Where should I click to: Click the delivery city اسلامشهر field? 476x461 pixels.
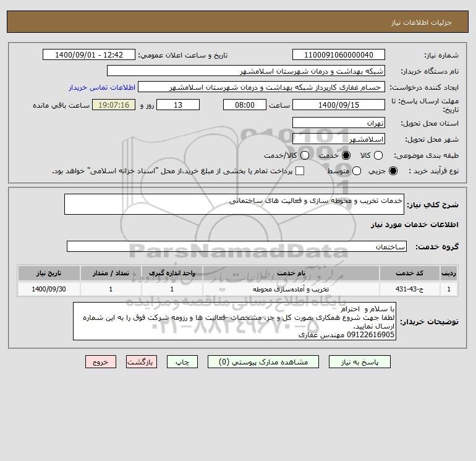pyautogui.click(x=339, y=139)
